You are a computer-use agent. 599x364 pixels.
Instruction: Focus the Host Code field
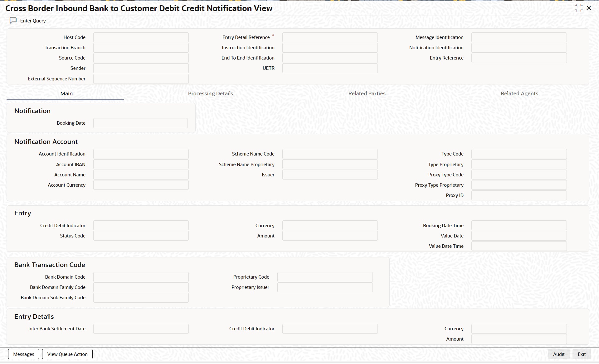click(141, 37)
